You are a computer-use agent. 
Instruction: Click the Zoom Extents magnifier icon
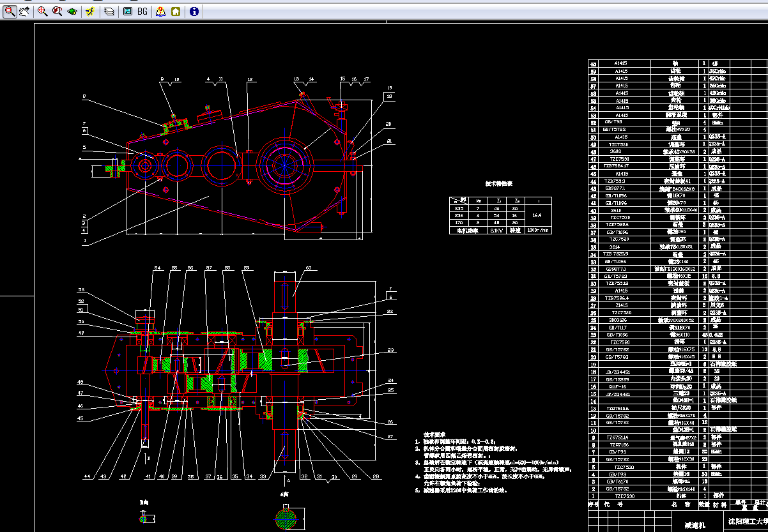coord(42,11)
